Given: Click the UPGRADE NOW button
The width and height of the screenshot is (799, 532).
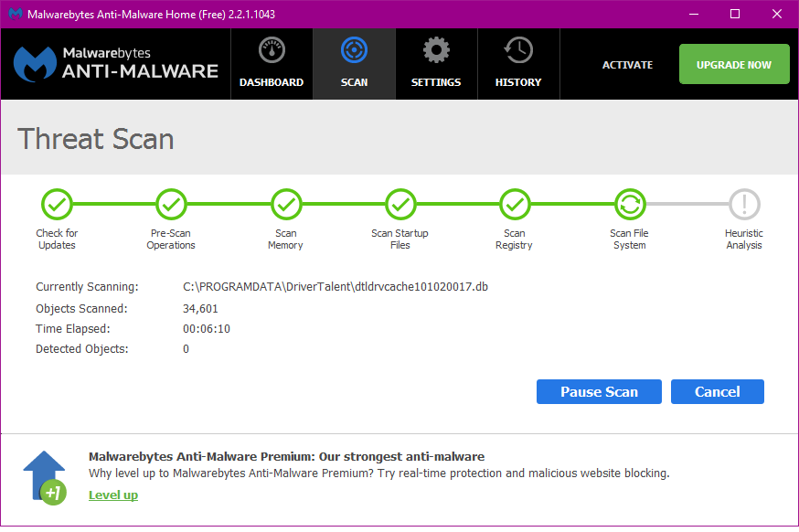Looking at the screenshot, I should pos(734,64).
